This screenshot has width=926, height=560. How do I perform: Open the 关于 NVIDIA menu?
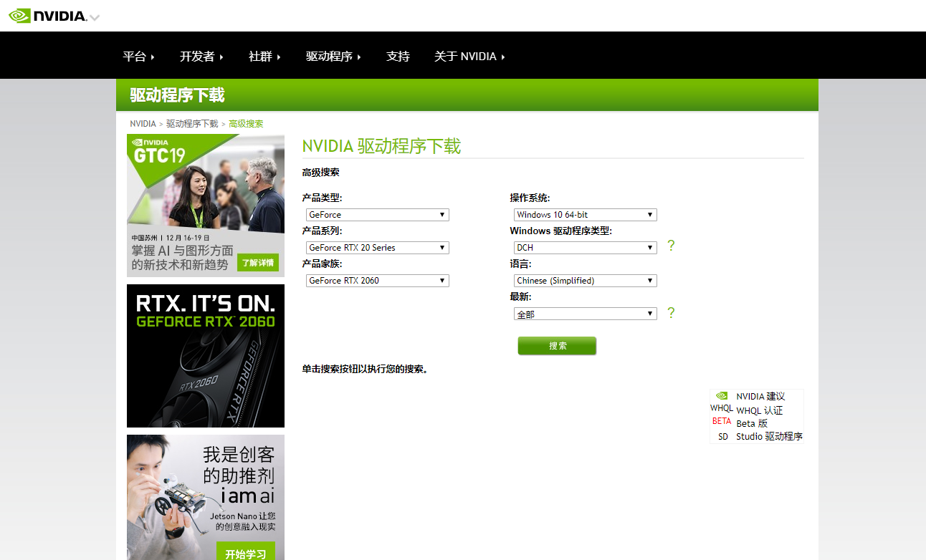click(x=469, y=57)
